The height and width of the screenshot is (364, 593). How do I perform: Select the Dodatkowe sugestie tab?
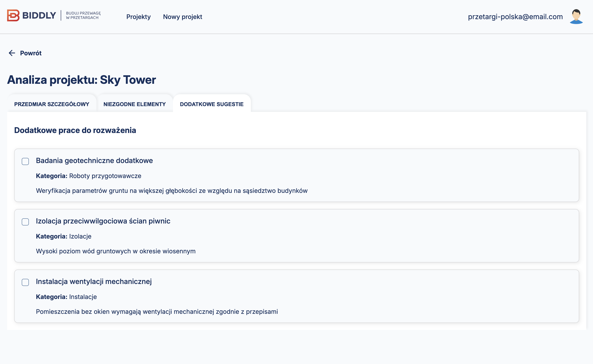coord(212,104)
